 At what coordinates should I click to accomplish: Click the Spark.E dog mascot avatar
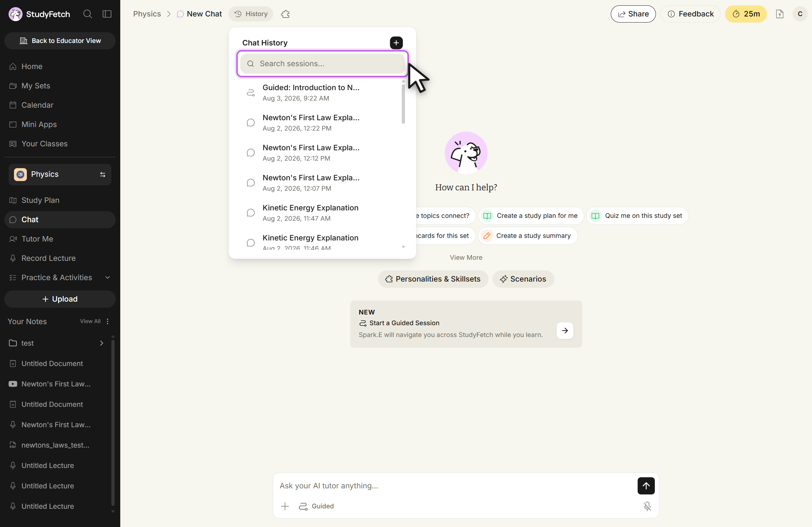pos(466,153)
